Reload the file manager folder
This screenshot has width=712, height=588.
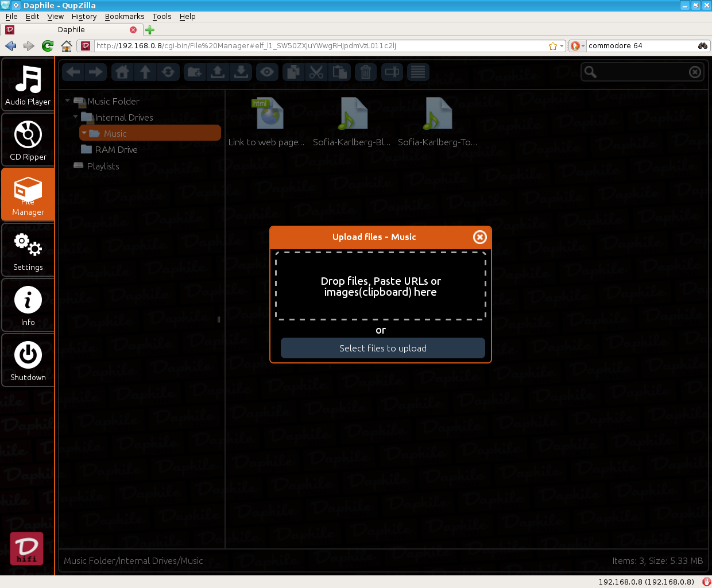[168, 72]
